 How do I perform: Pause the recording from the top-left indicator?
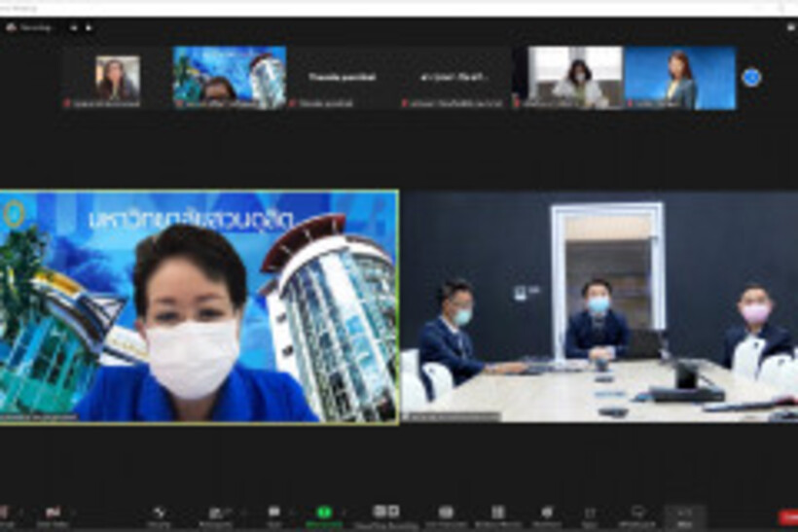[x=74, y=27]
